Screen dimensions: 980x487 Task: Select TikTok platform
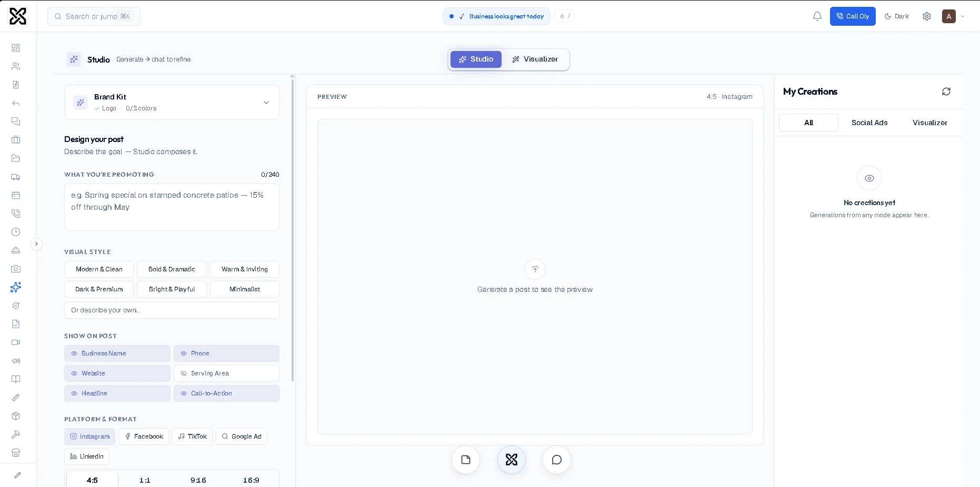click(192, 437)
